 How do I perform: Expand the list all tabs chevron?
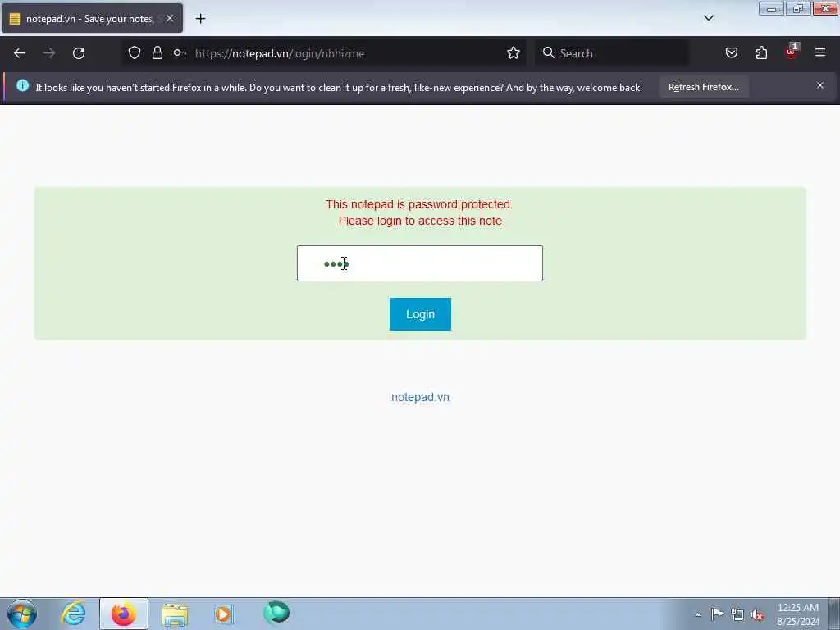pyautogui.click(x=708, y=18)
